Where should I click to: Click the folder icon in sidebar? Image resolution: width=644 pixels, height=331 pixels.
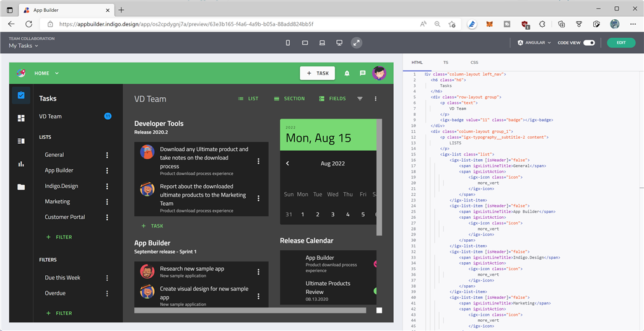coord(21,187)
